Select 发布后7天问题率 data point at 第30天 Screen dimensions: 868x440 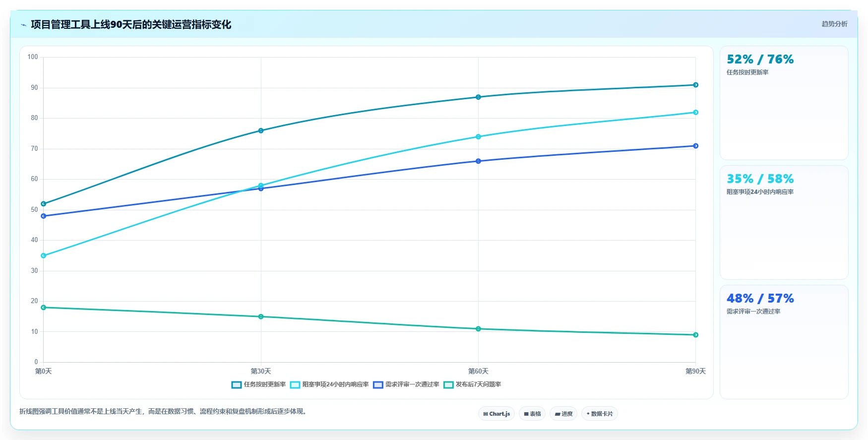click(261, 316)
